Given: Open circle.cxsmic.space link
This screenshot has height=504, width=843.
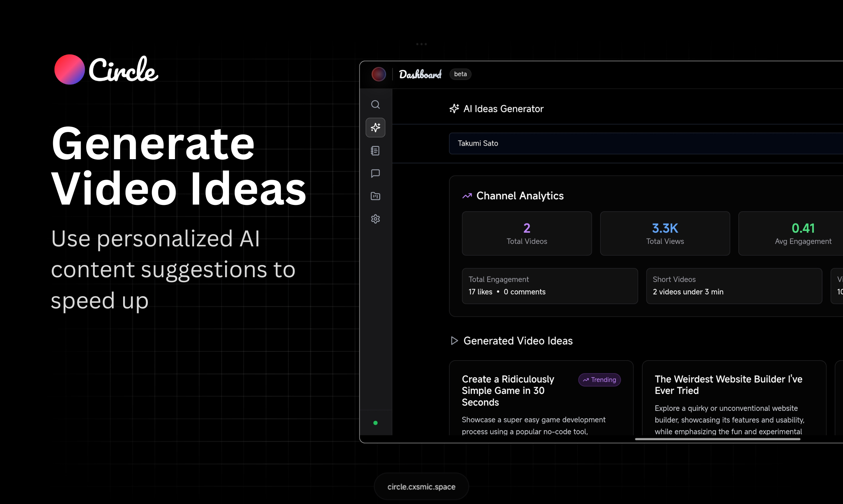Looking at the screenshot, I should click(421, 487).
